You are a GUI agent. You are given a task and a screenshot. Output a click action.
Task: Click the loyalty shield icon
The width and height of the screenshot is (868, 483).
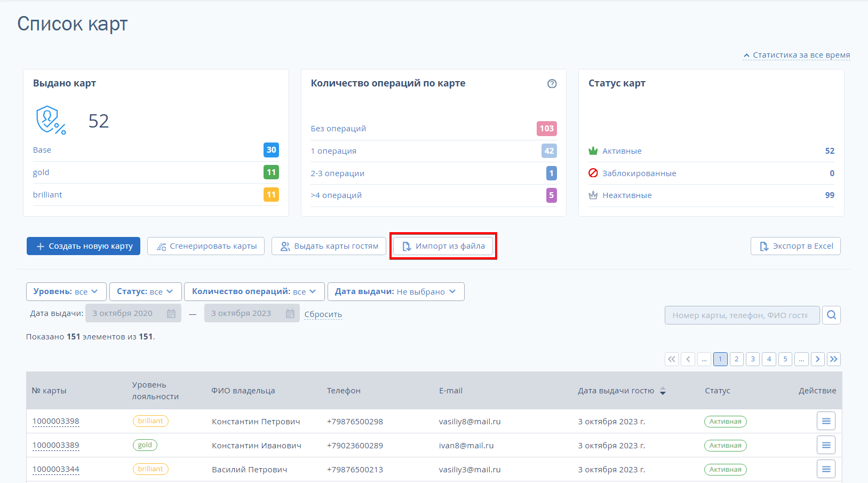[x=51, y=120]
